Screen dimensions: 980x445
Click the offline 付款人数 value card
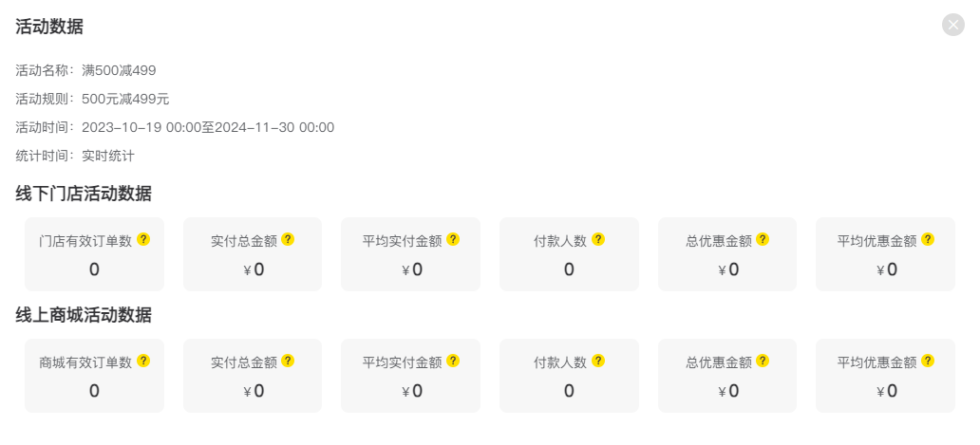pyautogui.click(x=569, y=254)
